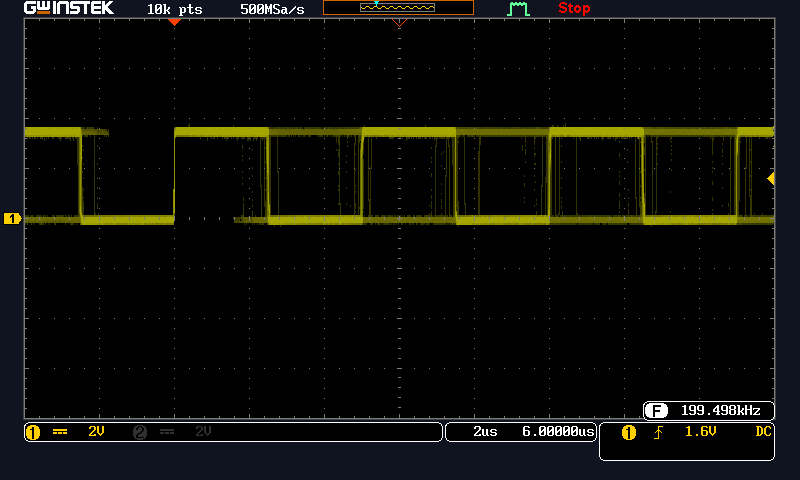The height and width of the screenshot is (480, 800).
Task: Click the channel 1 DC coupling symbol
Action: tap(60, 432)
